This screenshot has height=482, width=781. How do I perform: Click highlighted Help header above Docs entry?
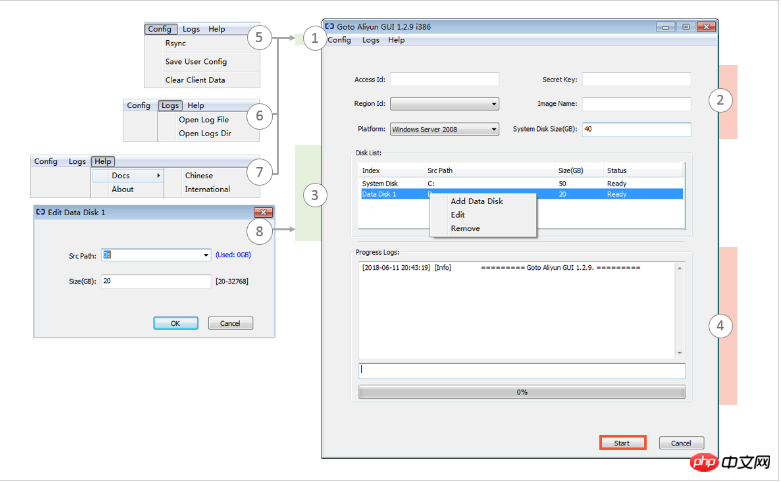103,161
